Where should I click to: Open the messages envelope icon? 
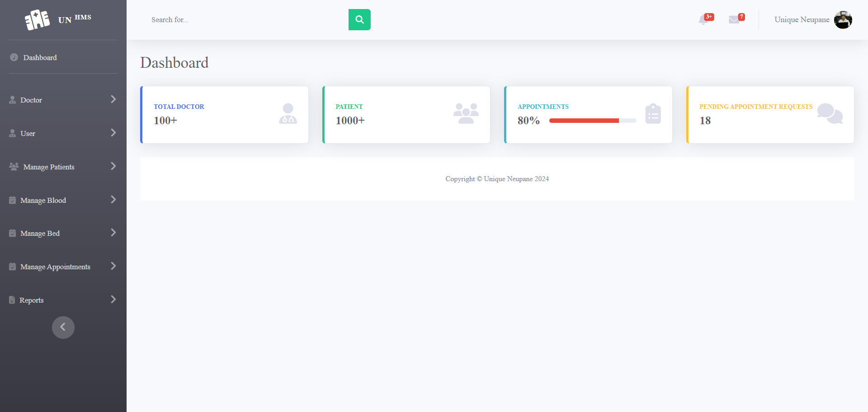[x=735, y=20]
